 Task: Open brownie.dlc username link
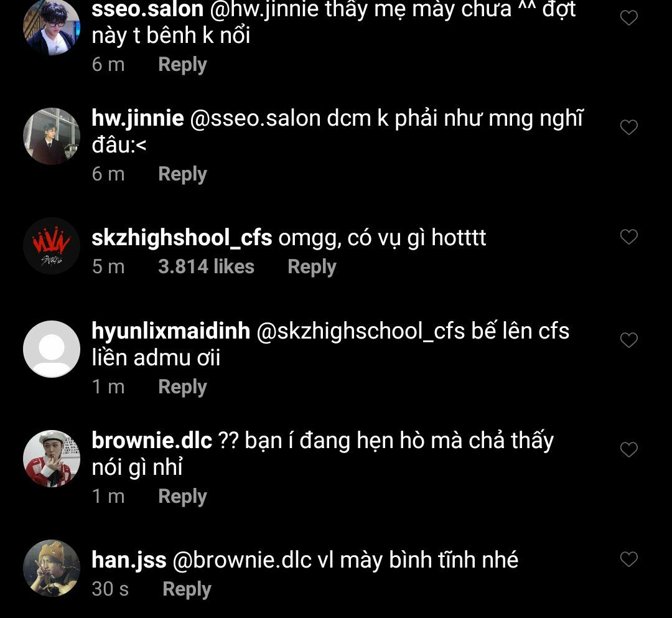[152, 441]
